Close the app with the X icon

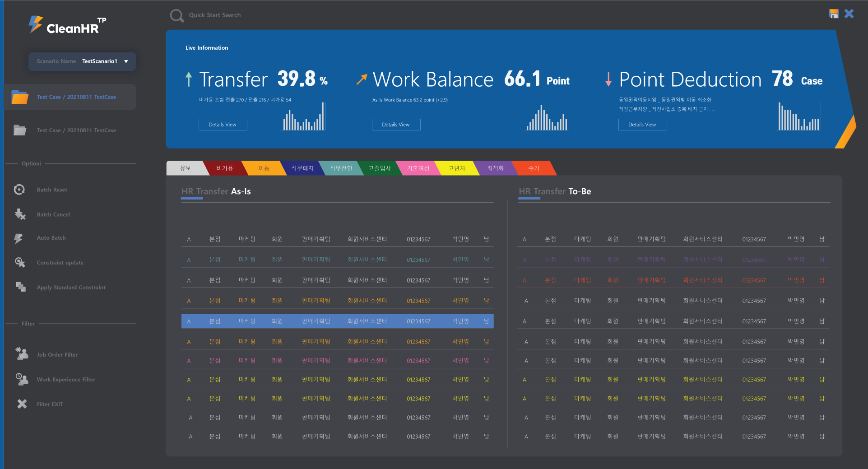click(x=849, y=14)
